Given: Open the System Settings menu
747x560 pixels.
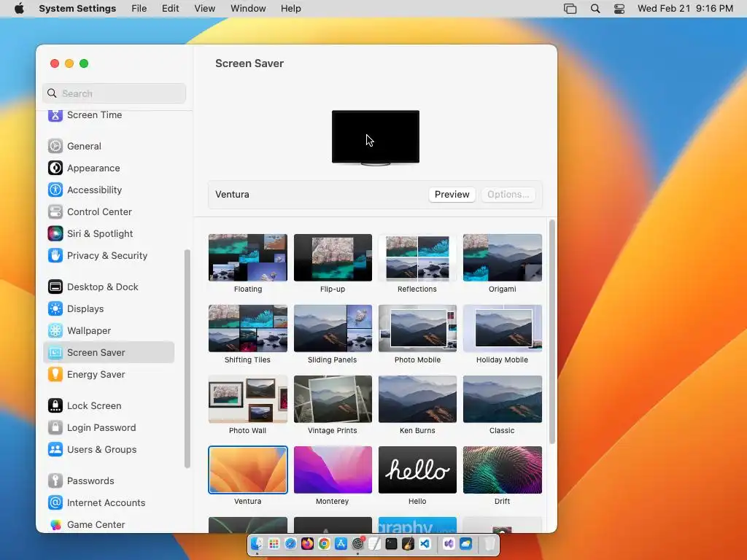Looking at the screenshot, I should click(77, 9).
